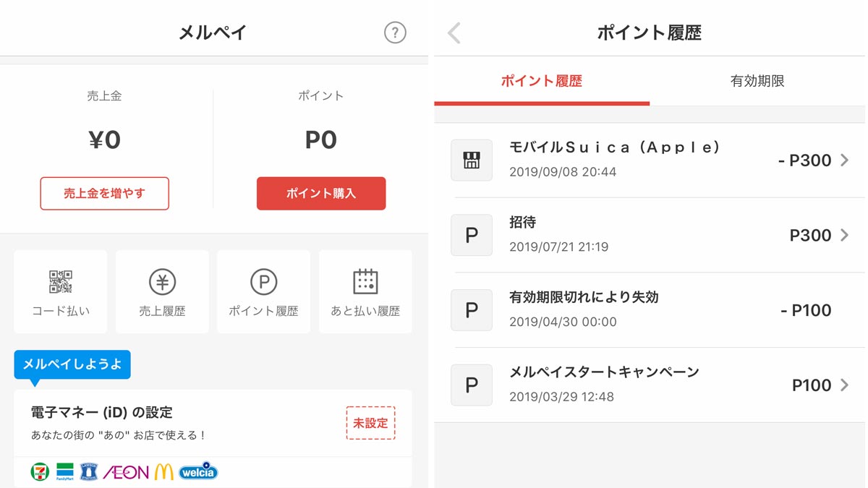Open ポイント履歴 P circle icon
This screenshot has height=488, width=868.
point(264,282)
